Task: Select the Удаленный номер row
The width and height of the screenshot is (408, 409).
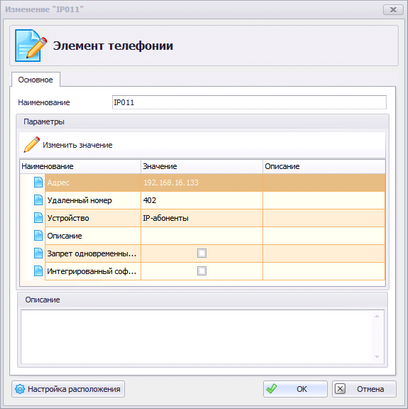Action: [215, 200]
